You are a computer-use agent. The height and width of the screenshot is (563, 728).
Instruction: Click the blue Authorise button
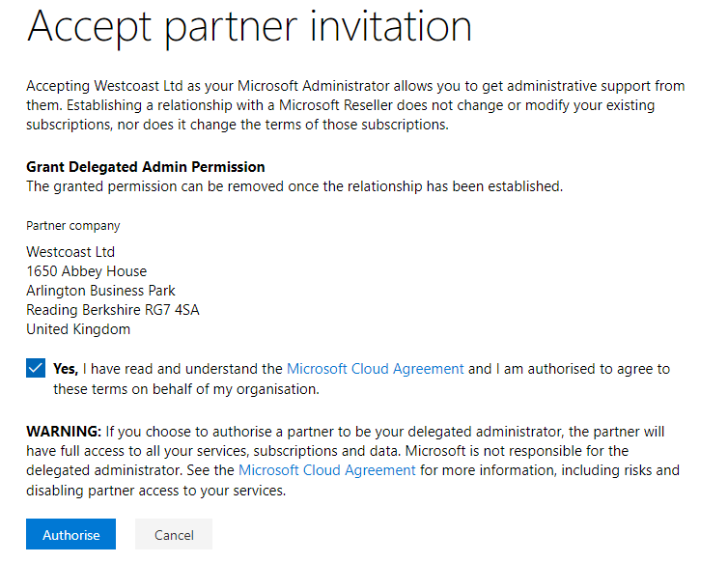click(x=71, y=534)
